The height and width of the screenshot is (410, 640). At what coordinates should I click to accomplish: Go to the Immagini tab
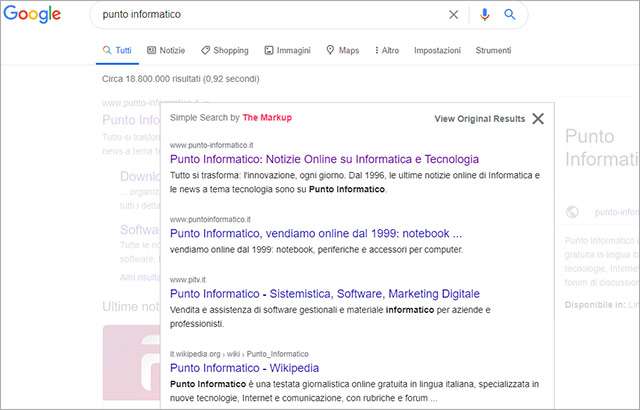287,50
